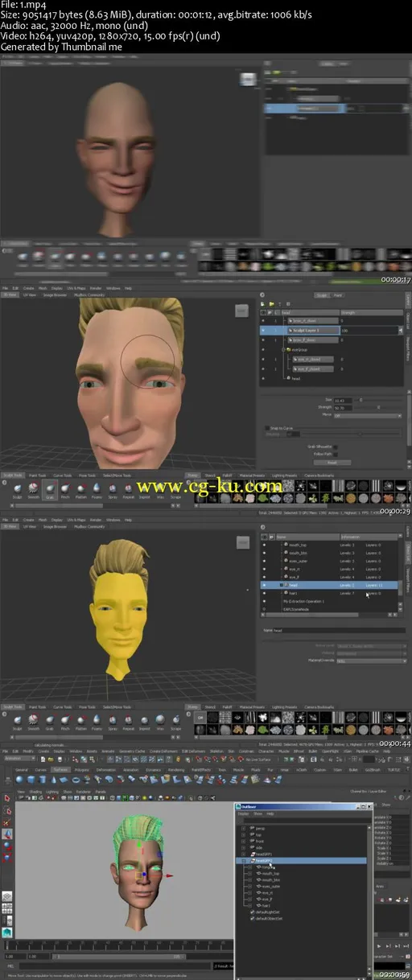The width and height of the screenshot is (412, 980).
Task: Open the Display menu in Maya Outliner
Action: [x=243, y=813]
